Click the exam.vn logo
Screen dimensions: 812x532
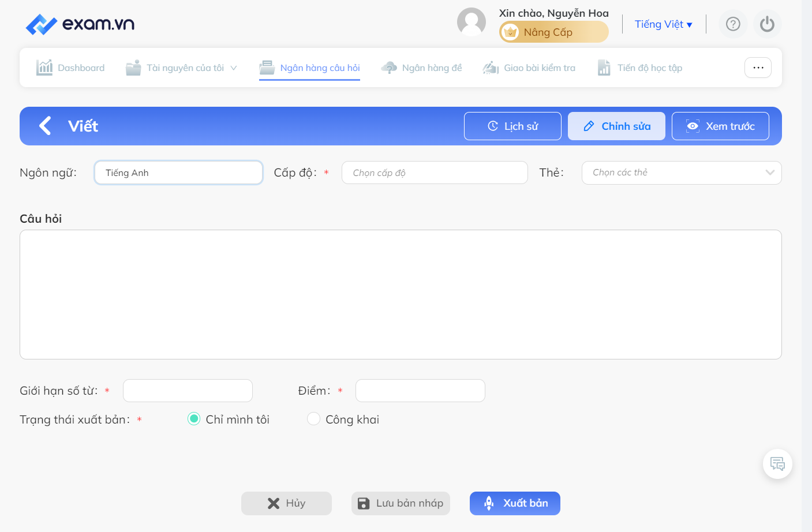tap(80, 24)
